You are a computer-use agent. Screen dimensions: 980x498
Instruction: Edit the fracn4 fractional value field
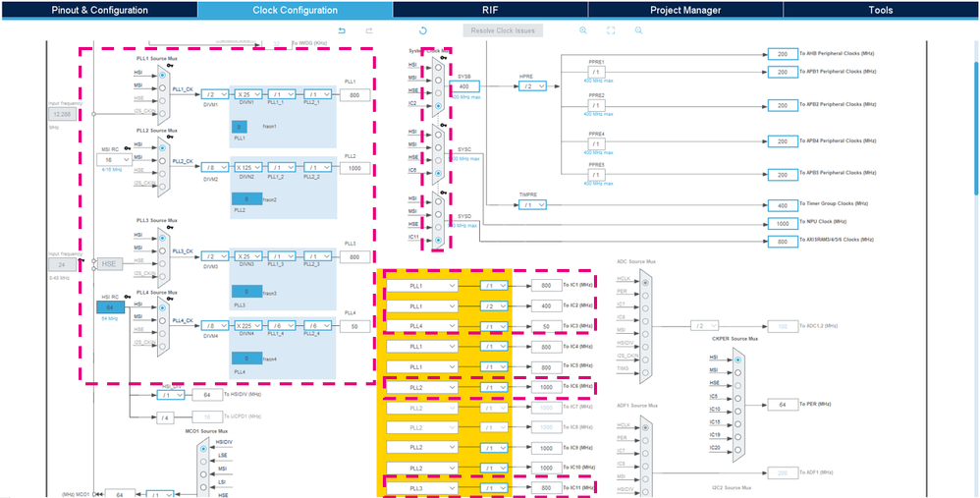246,359
